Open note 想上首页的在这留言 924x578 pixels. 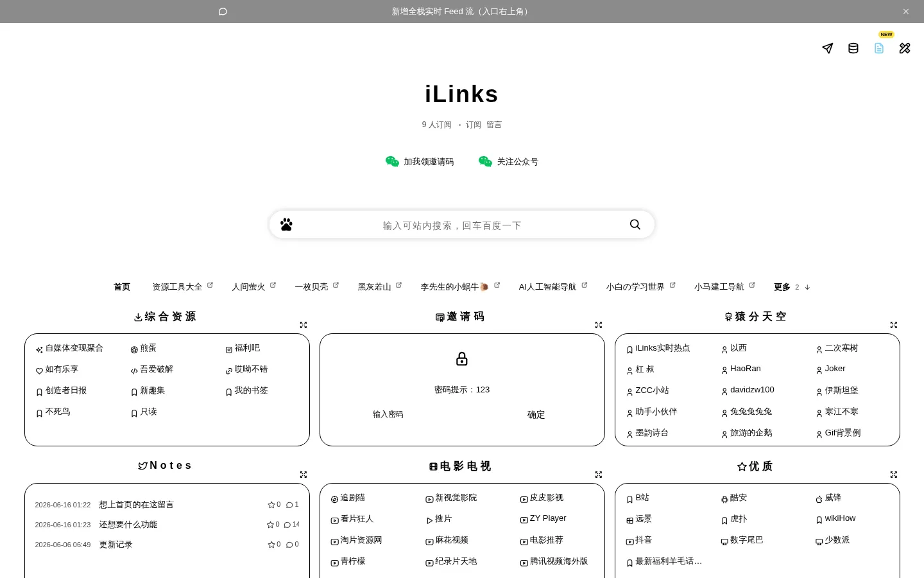[136, 505]
